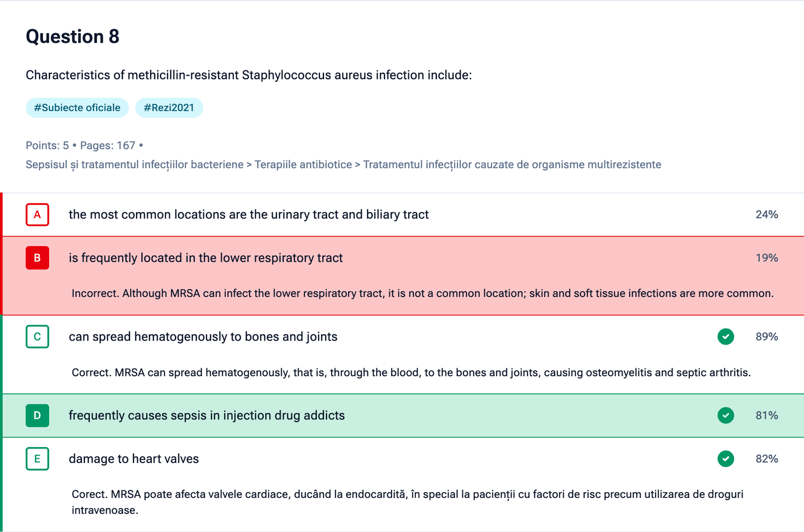Click green checkmark icon on answer C
The width and height of the screenshot is (804, 532).
click(726, 337)
